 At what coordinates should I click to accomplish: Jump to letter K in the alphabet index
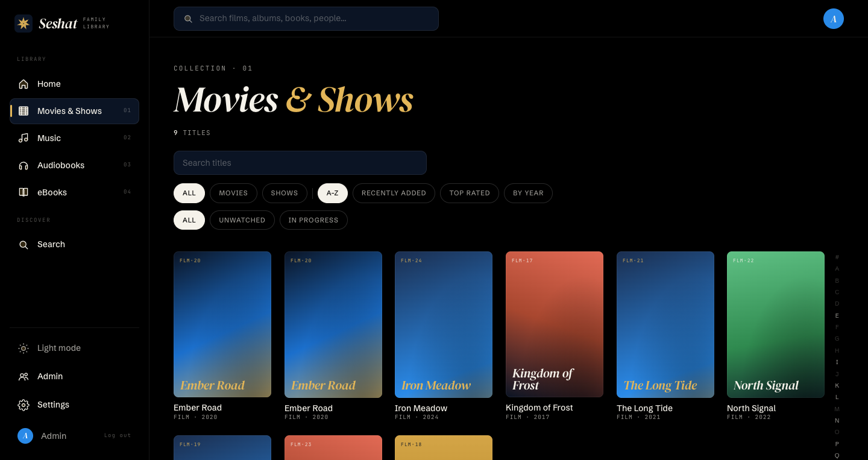coord(837,385)
